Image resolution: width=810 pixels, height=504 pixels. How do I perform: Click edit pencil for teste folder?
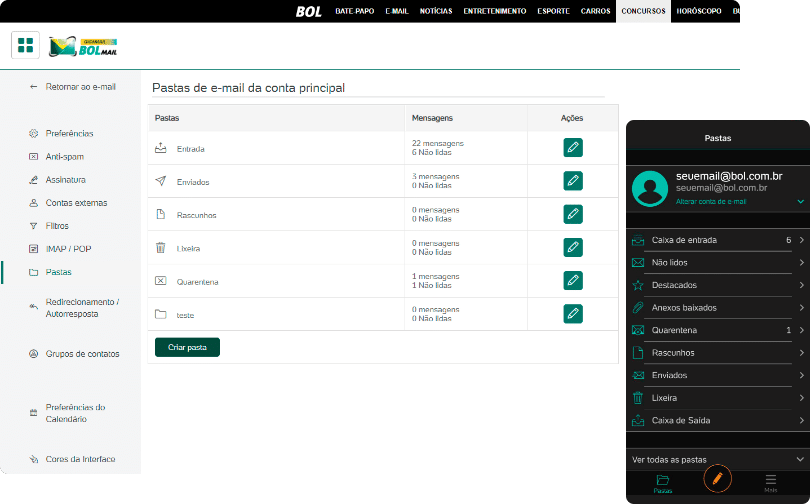(573, 313)
